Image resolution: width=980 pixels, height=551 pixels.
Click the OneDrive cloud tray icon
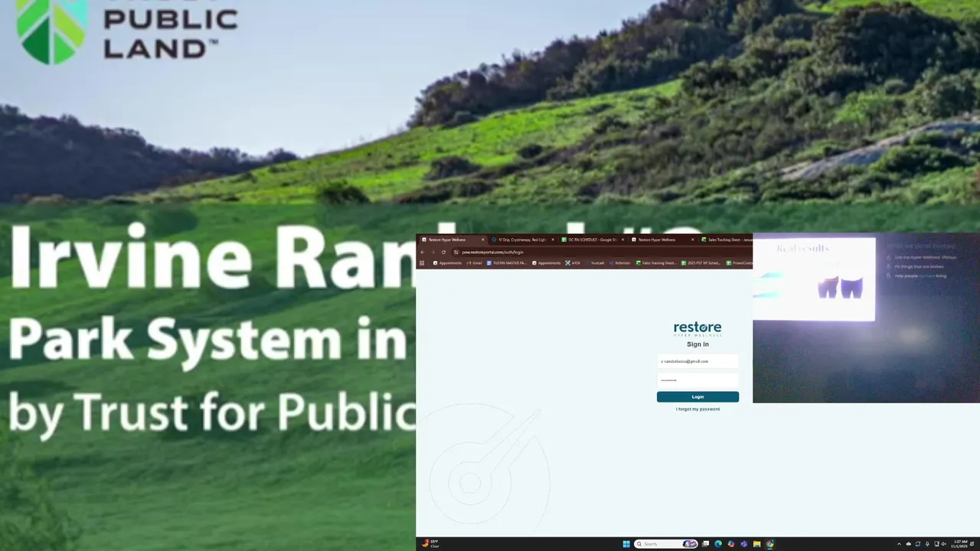click(x=908, y=544)
